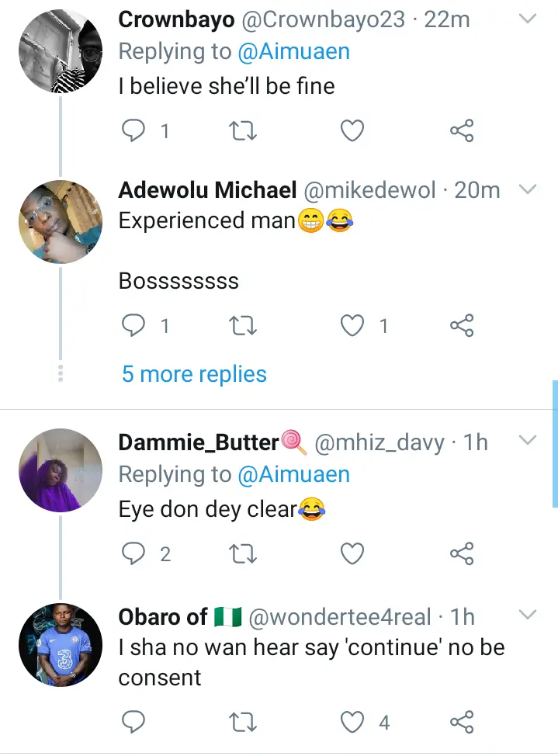Open @Aimuaen link in Crownbayo's reply
This screenshot has width=558, height=756.
[x=293, y=51]
